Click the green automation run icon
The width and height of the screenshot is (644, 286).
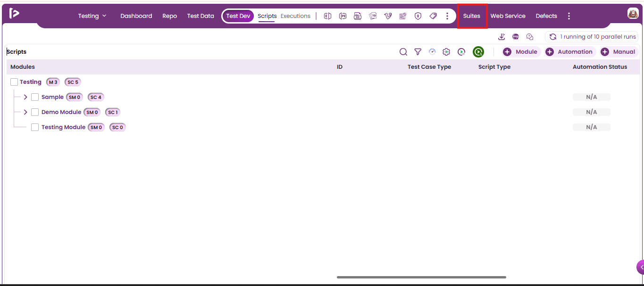pos(478,52)
